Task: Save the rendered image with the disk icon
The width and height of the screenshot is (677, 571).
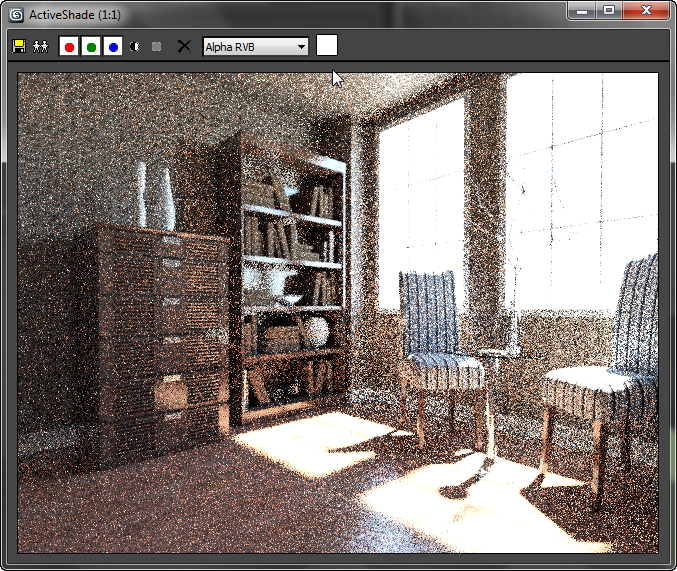Action: [19, 46]
